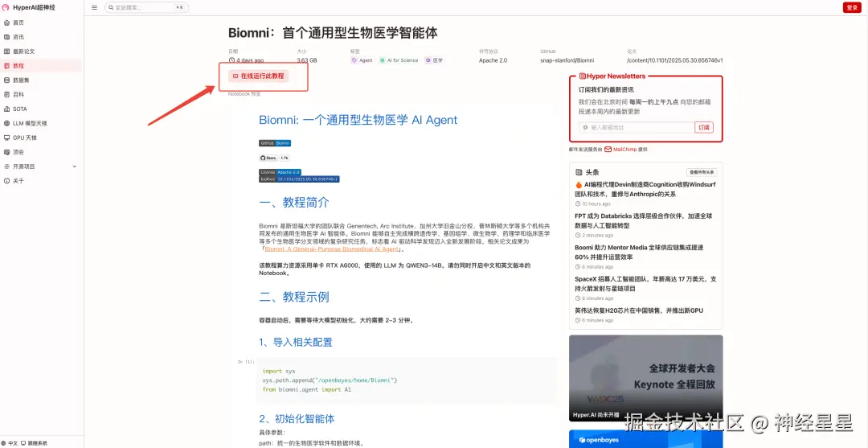Click the License Apache-2.0 badge

(x=280, y=172)
